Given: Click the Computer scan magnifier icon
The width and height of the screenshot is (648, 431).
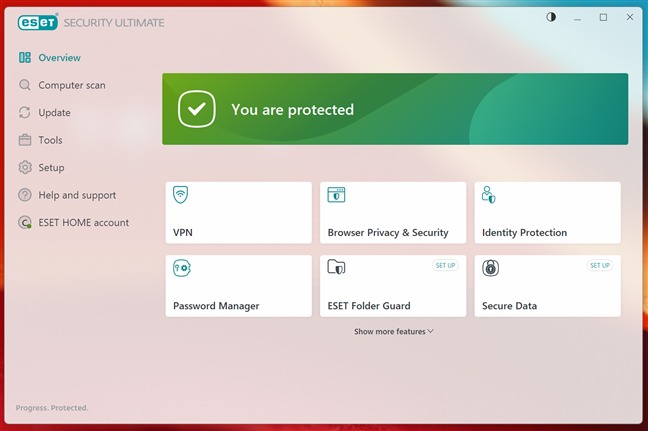Looking at the screenshot, I should (25, 85).
